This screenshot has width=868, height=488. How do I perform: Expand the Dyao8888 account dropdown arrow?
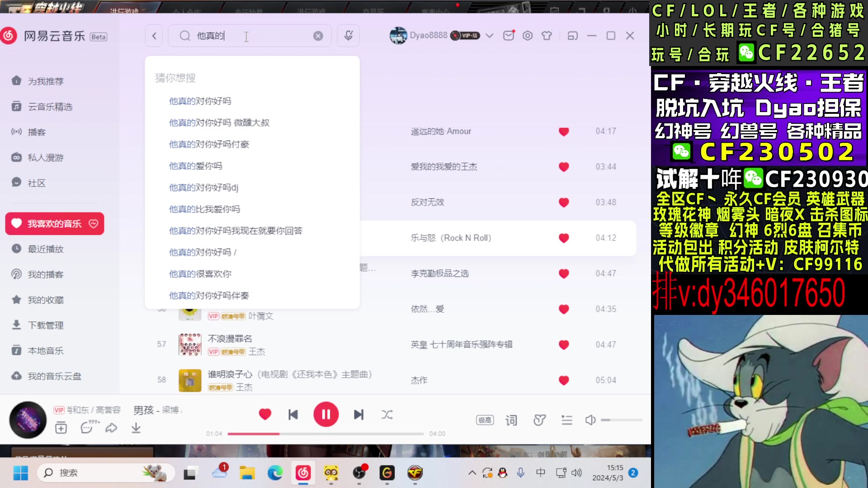click(x=490, y=36)
